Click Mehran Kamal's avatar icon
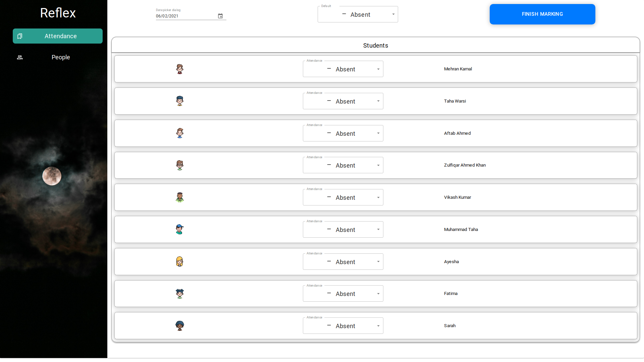Image resolution: width=644 pixels, height=362 pixels. pyautogui.click(x=180, y=69)
